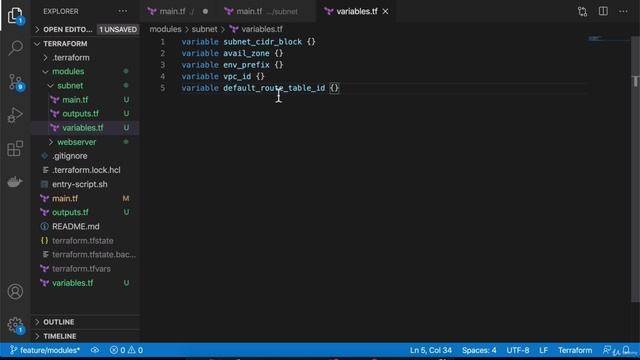Open the Run and Debug view

point(15,115)
